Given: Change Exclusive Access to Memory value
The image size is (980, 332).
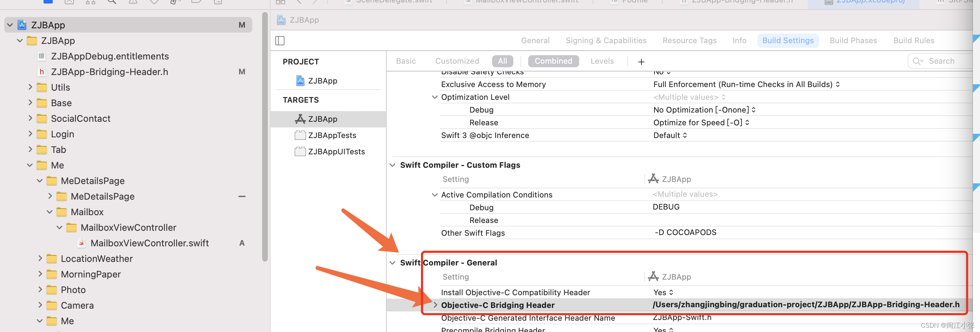Looking at the screenshot, I should (x=746, y=85).
